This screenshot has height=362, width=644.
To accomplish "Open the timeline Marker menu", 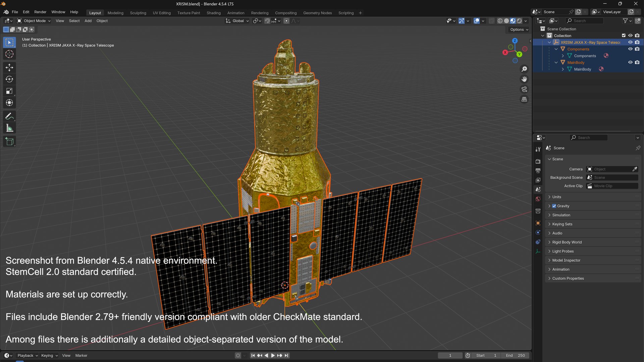I will (81, 356).
